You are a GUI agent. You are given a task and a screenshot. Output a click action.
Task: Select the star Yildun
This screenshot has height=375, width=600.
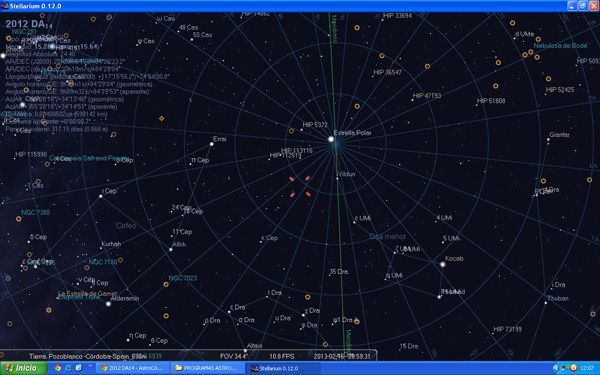point(337,178)
